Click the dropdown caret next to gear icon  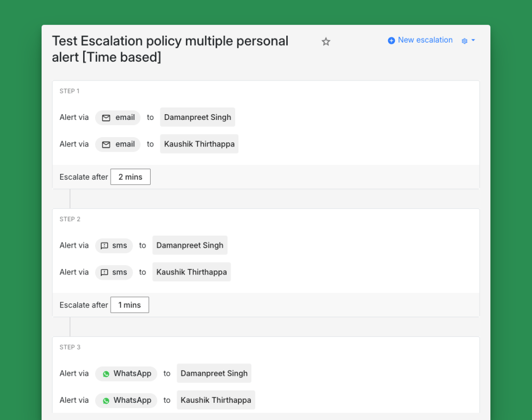click(x=473, y=40)
